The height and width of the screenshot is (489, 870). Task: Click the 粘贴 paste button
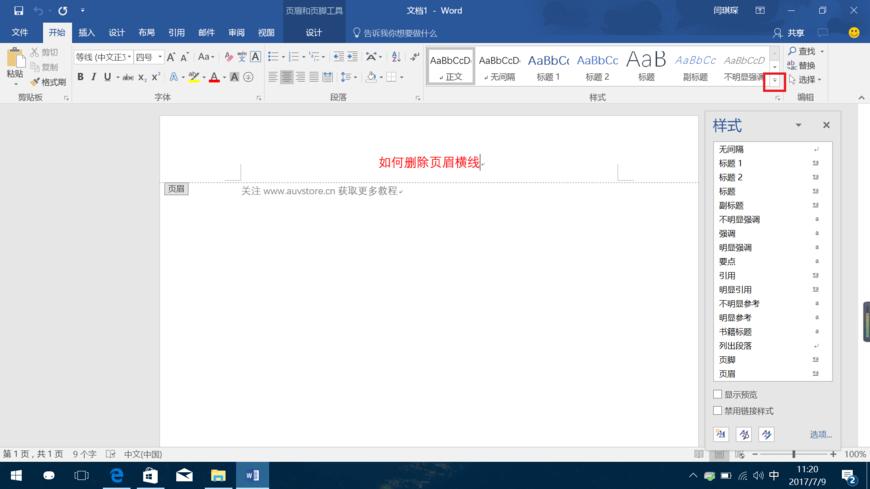(x=15, y=68)
